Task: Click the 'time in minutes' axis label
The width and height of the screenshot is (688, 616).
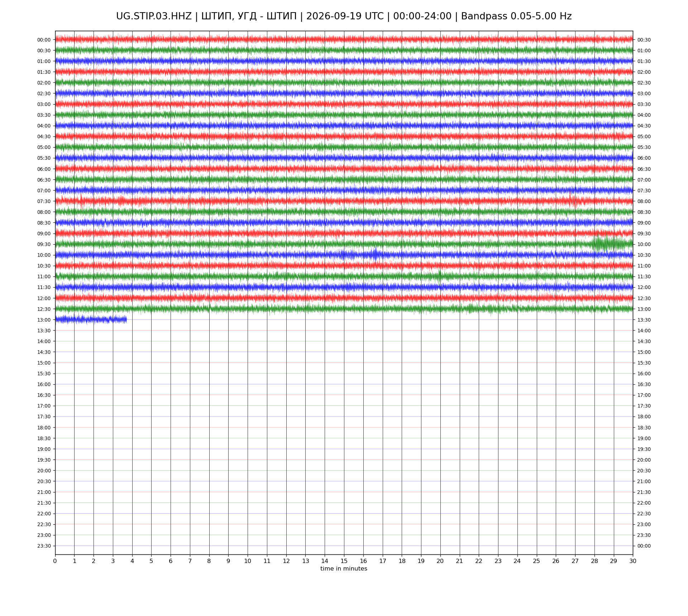Action: [344, 568]
